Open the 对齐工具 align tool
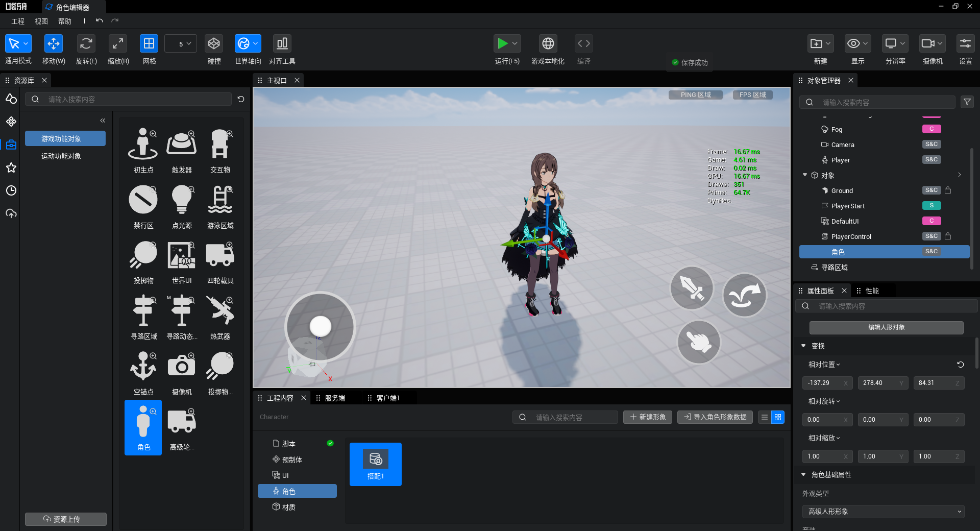The image size is (980, 531). (x=282, y=44)
